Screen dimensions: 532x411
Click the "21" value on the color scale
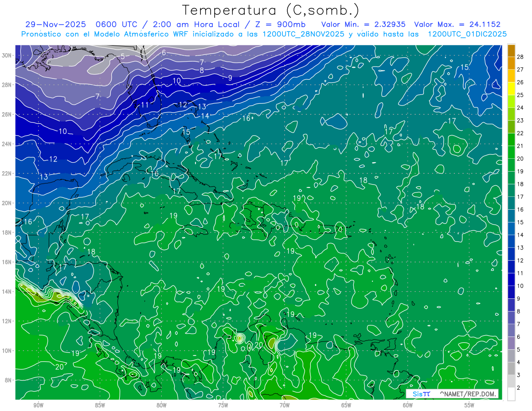[x=520, y=146]
